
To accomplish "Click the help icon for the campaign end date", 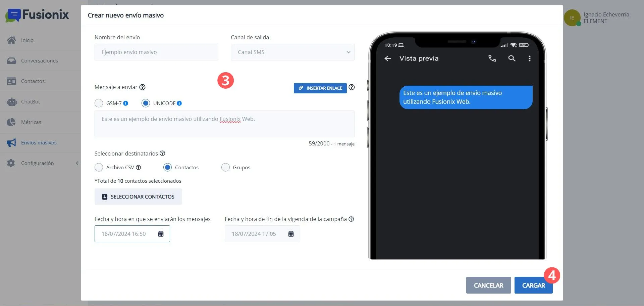I will [351, 219].
